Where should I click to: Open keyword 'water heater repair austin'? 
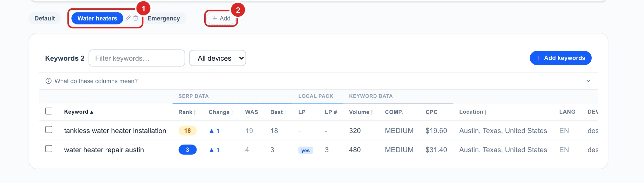104,150
